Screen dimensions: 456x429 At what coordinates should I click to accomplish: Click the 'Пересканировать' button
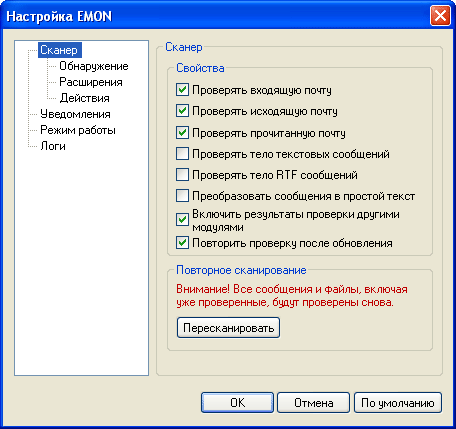228,328
